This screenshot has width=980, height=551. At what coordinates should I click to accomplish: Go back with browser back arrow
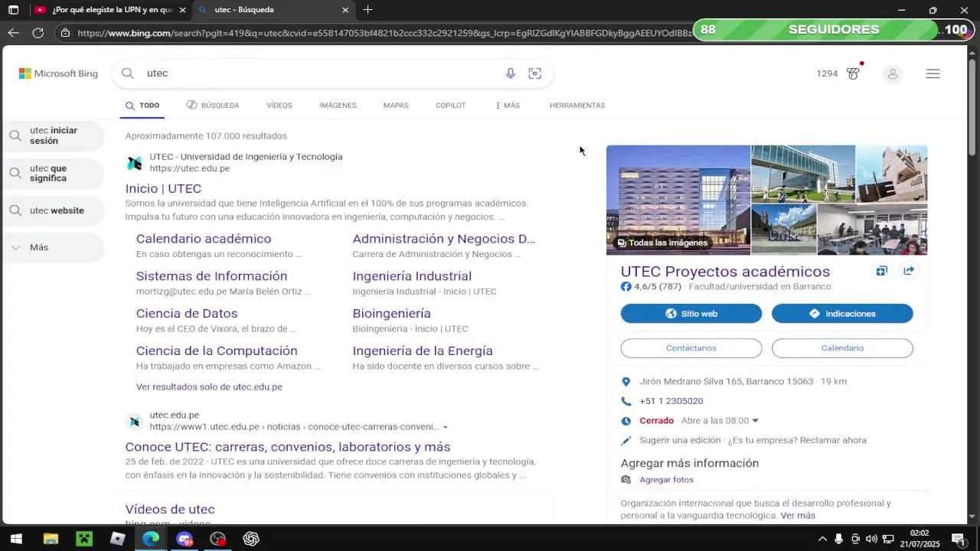coord(13,33)
